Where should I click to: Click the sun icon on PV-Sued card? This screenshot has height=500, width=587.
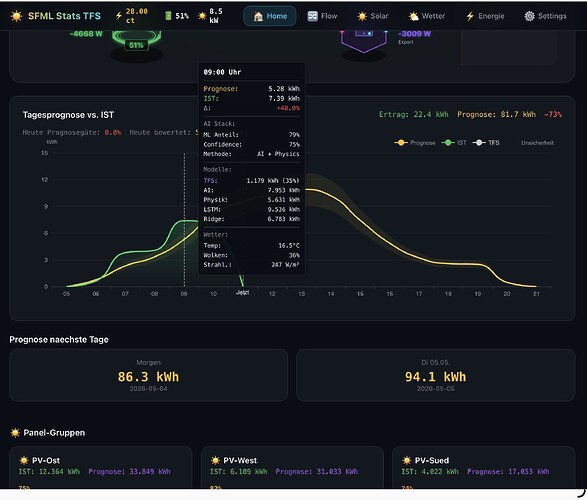tap(407, 460)
